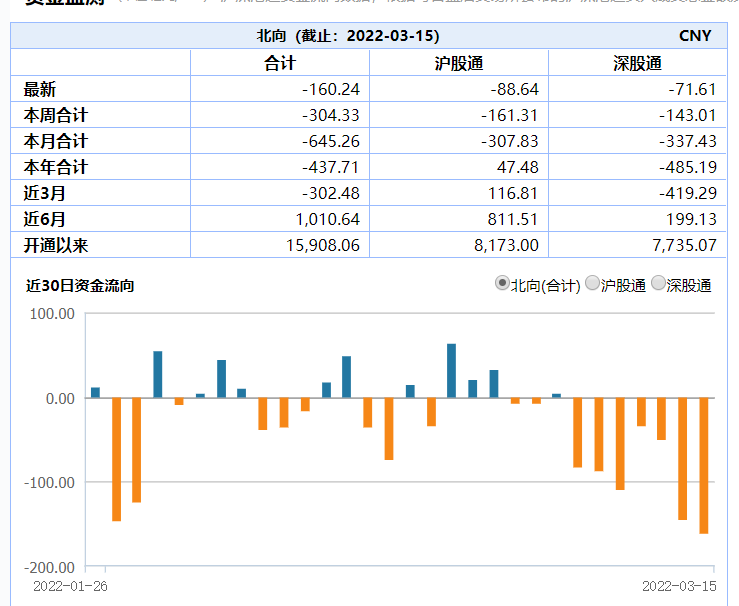The height and width of the screenshot is (606, 739).
Task: Choose the 深股通 radio button above chart
Action: click(658, 284)
